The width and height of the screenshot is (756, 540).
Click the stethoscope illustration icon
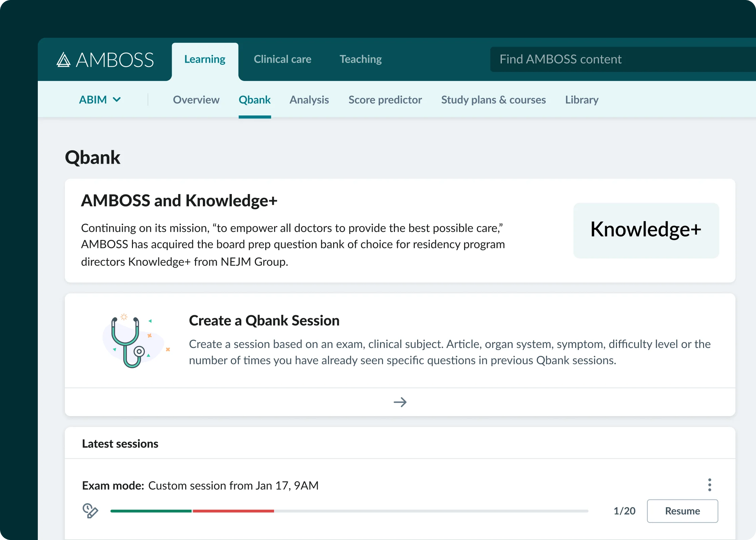pyautogui.click(x=130, y=342)
